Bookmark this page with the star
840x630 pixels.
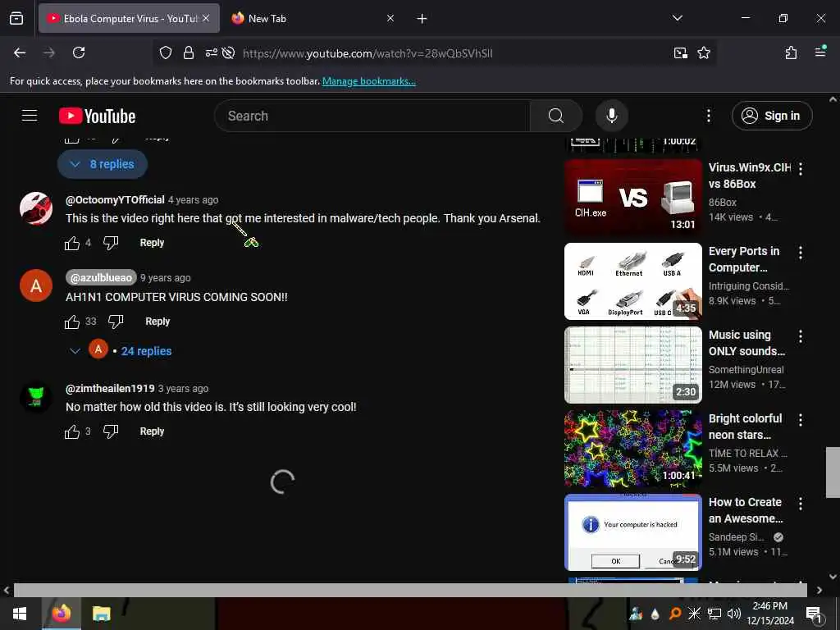[x=703, y=52]
